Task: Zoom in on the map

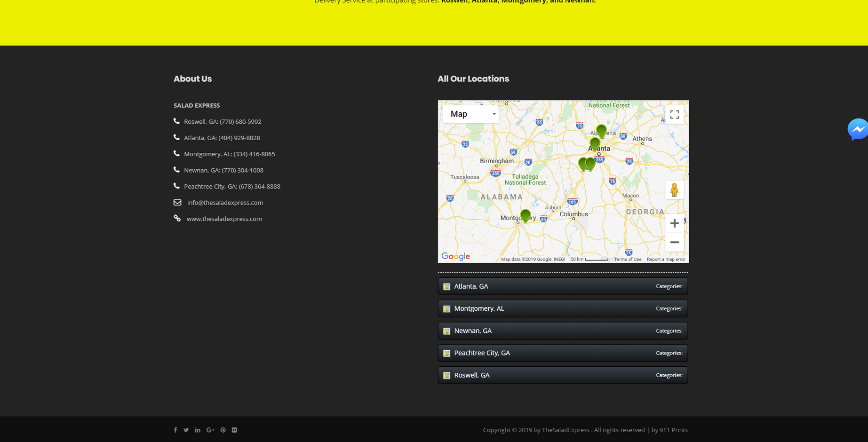Action: click(x=675, y=223)
